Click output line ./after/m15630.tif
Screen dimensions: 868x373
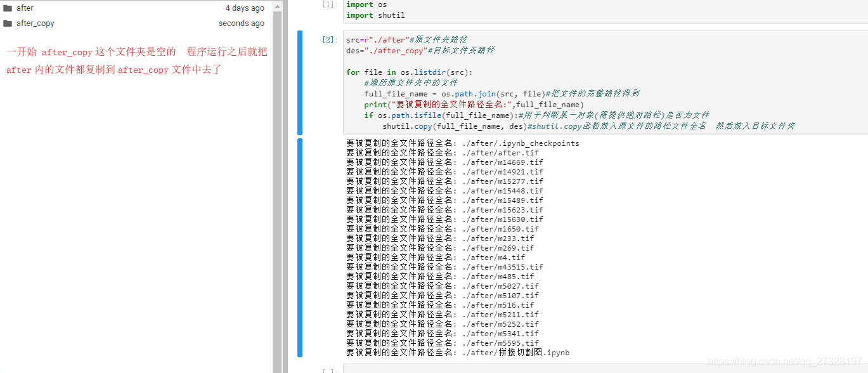pos(444,219)
